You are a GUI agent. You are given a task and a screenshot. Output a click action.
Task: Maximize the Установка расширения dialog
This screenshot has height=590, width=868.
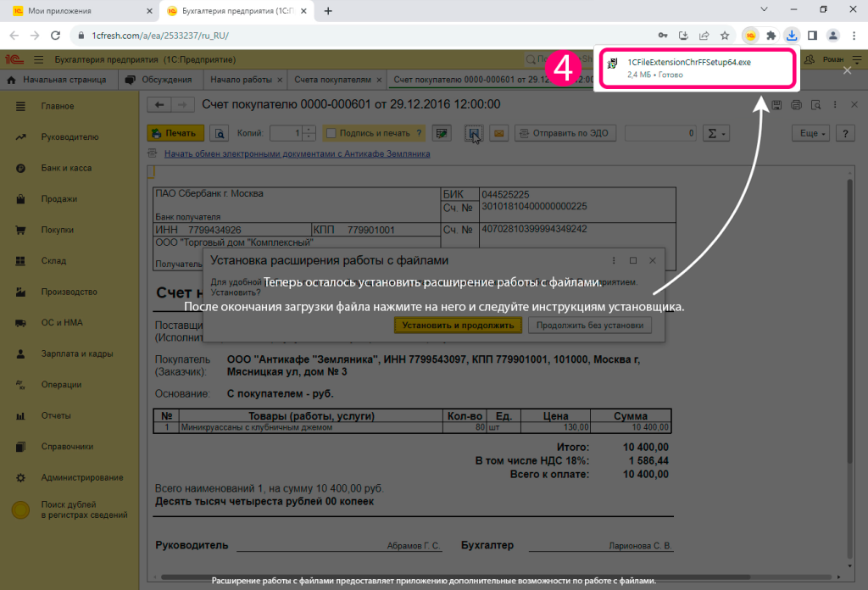pos(633,261)
